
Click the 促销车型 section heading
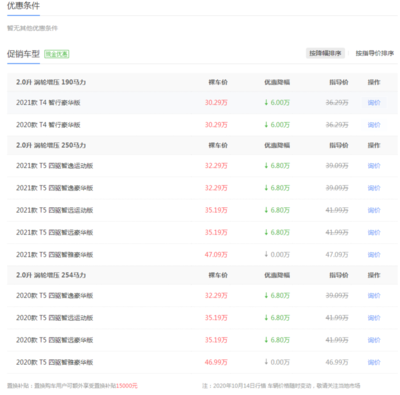pos(23,54)
